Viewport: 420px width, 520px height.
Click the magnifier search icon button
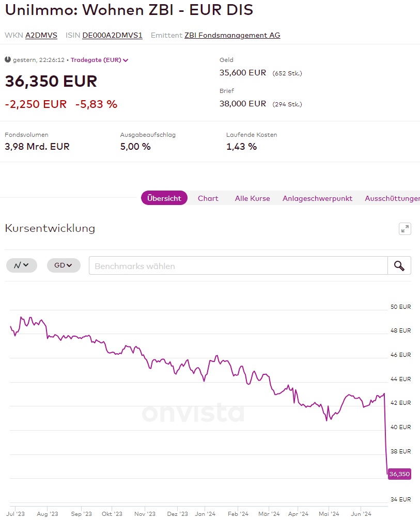[x=399, y=265]
